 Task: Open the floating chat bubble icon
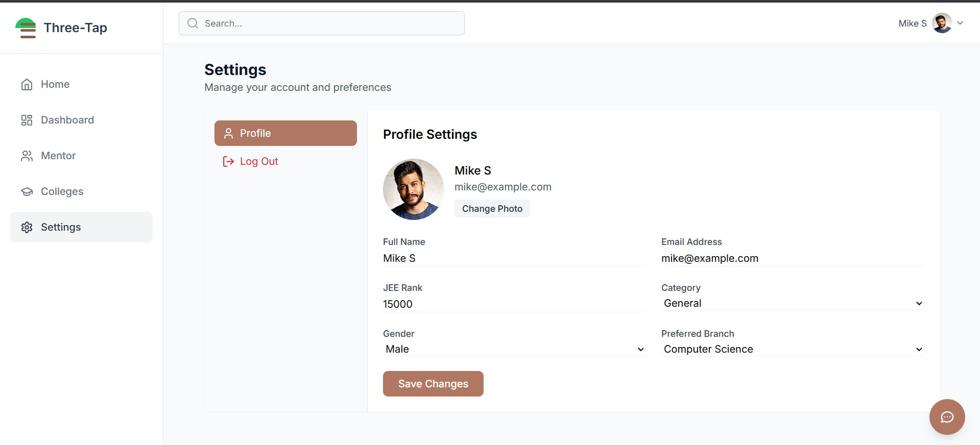(x=947, y=417)
